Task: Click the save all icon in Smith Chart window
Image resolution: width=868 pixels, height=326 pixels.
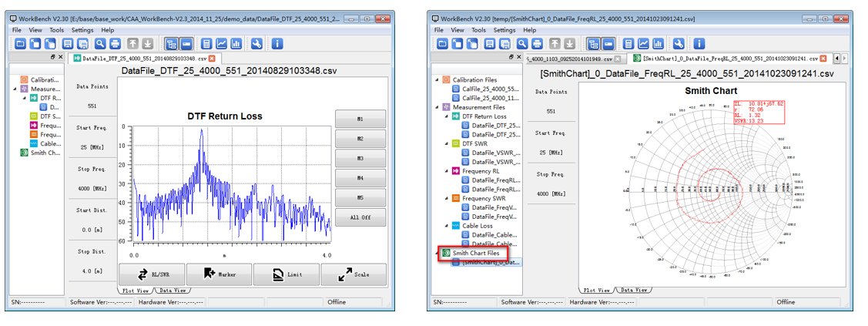Action: coord(504,44)
